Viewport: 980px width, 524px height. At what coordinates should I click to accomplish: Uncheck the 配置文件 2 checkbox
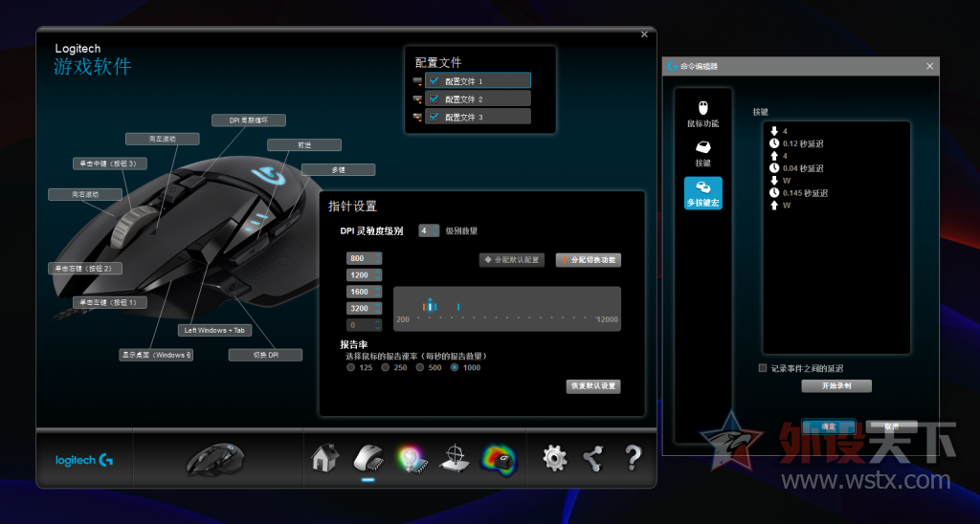[x=434, y=98]
